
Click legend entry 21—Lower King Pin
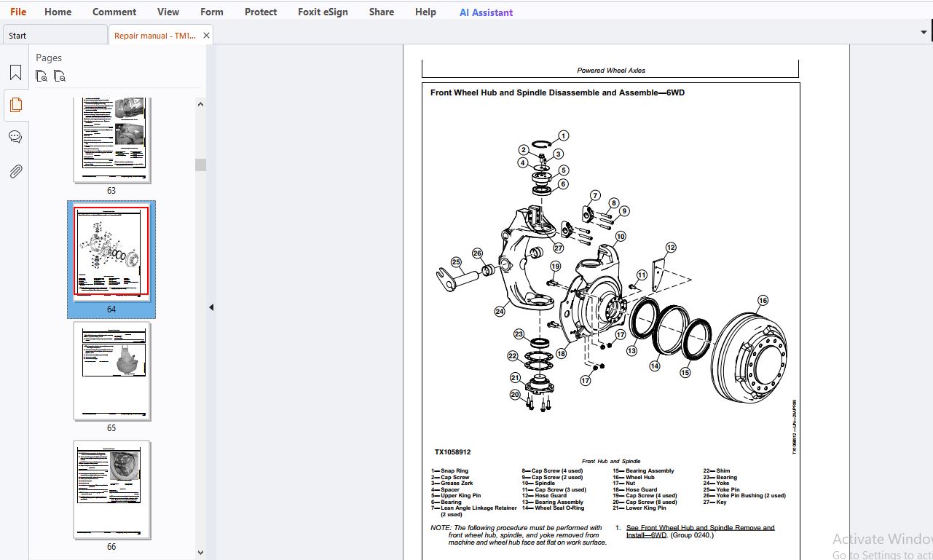[x=639, y=508]
